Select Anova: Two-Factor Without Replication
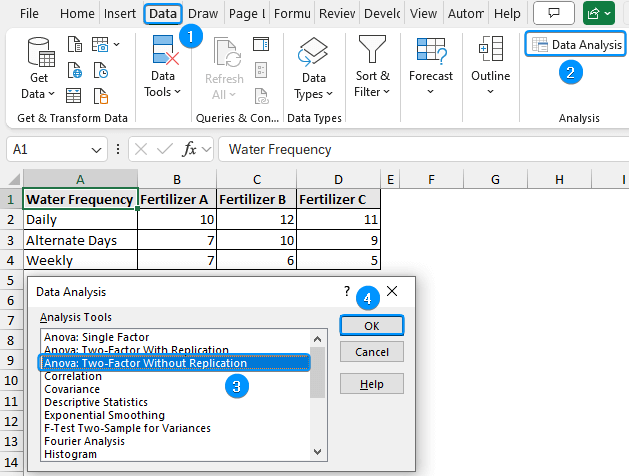The height and width of the screenshot is (476, 629). 145,363
